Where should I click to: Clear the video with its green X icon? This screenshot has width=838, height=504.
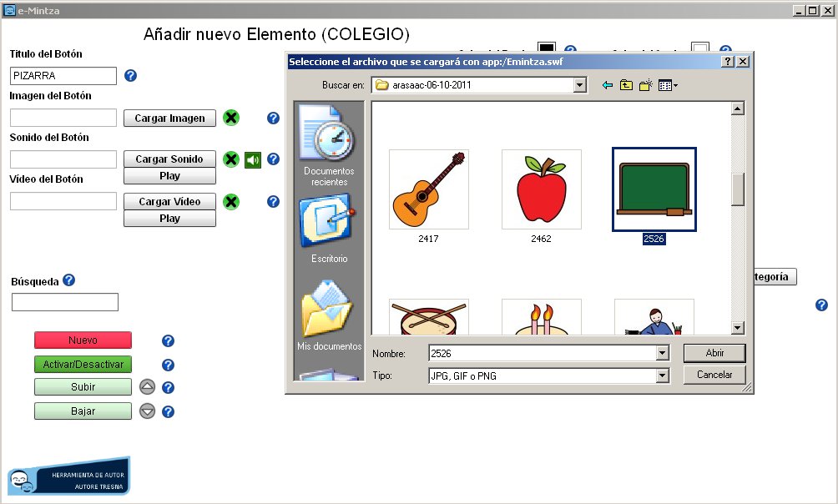(231, 201)
